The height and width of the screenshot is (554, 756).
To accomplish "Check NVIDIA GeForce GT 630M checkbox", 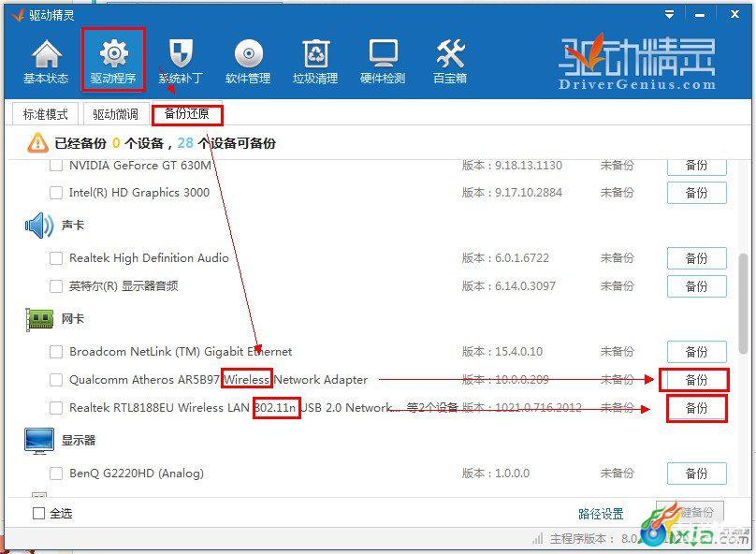I will pyautogui.click(x=56, y=166).
